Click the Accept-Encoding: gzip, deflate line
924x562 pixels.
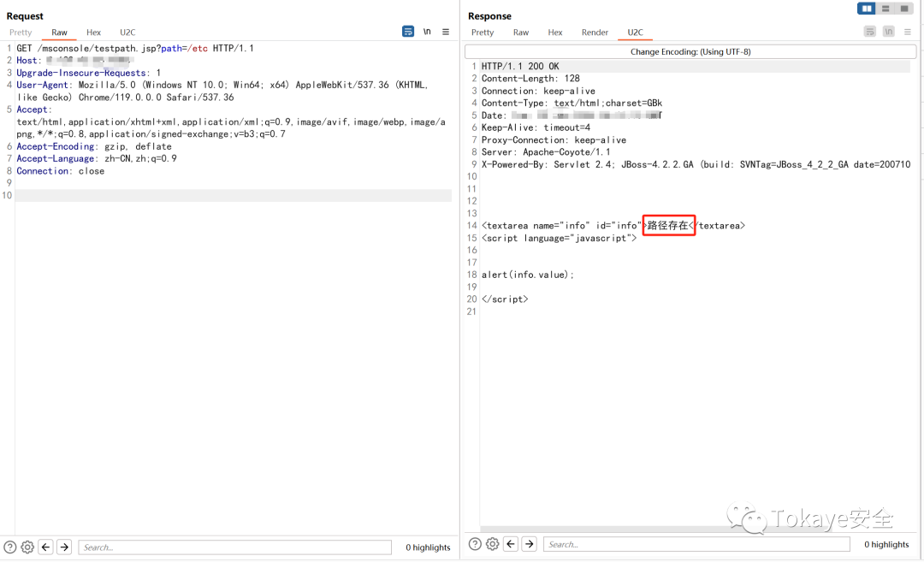pos(94,146)
